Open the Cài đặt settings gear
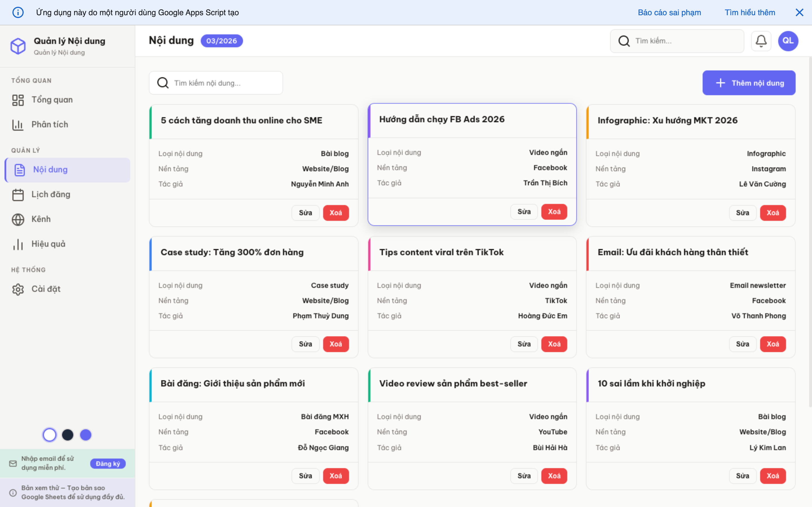Viewport: 812px width, 507px height. click(x=18, y=289)
